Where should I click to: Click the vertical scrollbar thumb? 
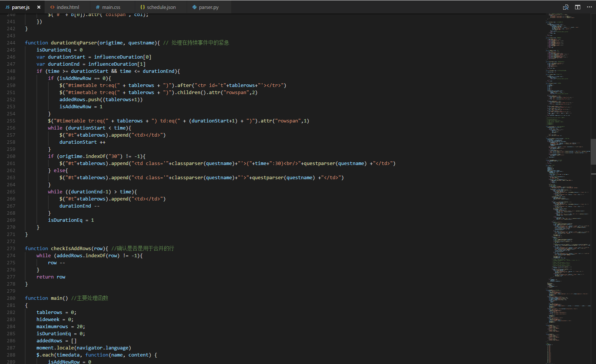(x=593, y=151)
